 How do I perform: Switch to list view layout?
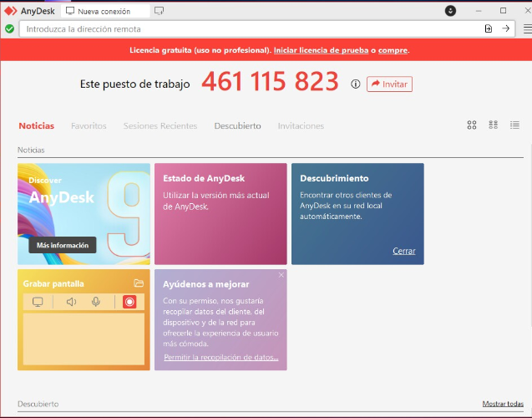[514, 125]
